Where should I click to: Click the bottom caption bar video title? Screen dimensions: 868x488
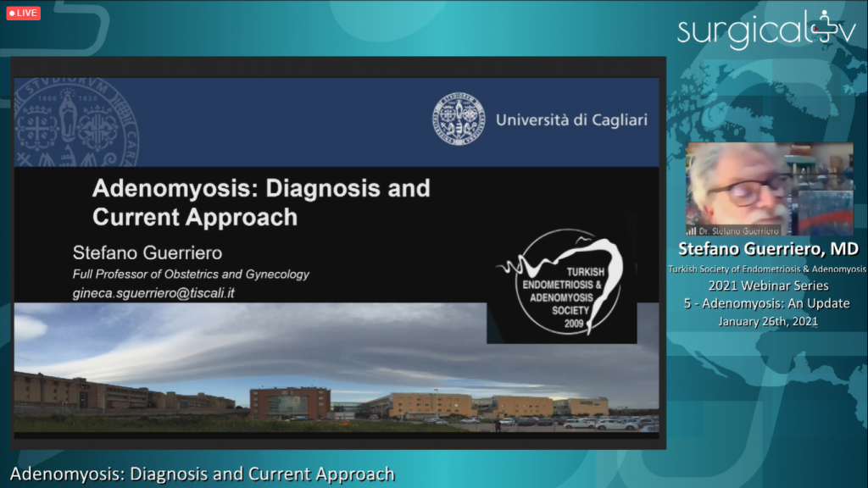[203, 474]
